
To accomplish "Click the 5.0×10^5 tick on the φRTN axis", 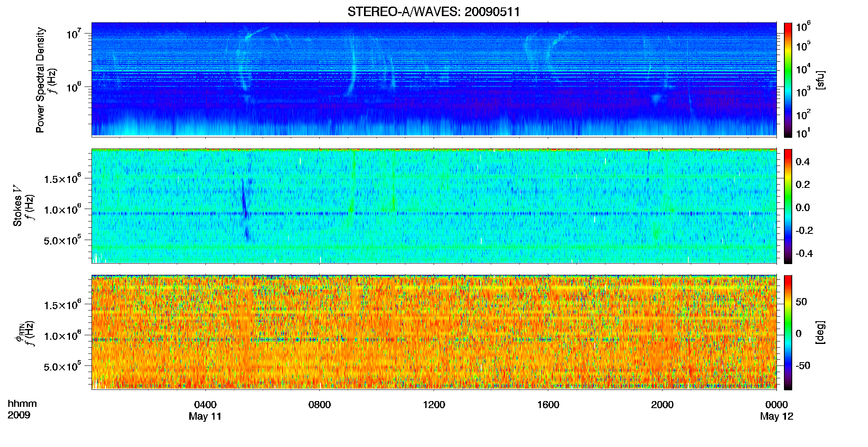I will [63, 366].
